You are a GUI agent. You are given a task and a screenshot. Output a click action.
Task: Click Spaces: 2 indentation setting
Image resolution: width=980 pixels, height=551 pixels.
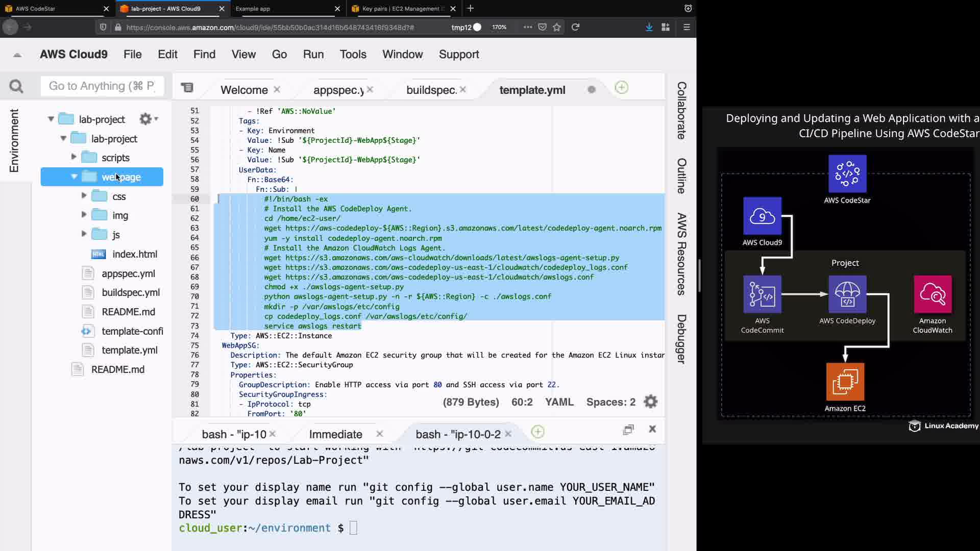coord(610,402)
